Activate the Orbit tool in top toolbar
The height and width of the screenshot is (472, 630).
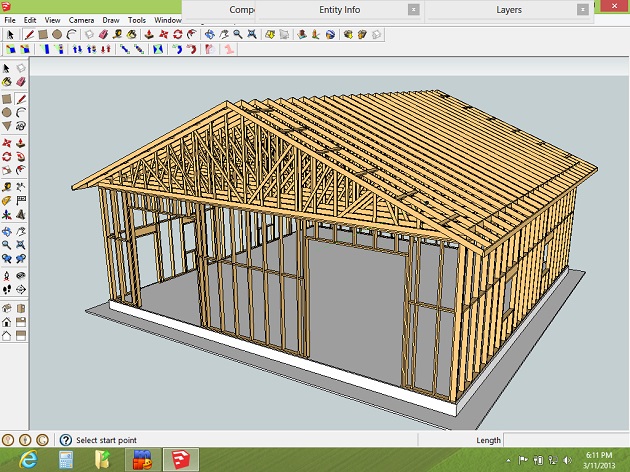tap(210, 34)
